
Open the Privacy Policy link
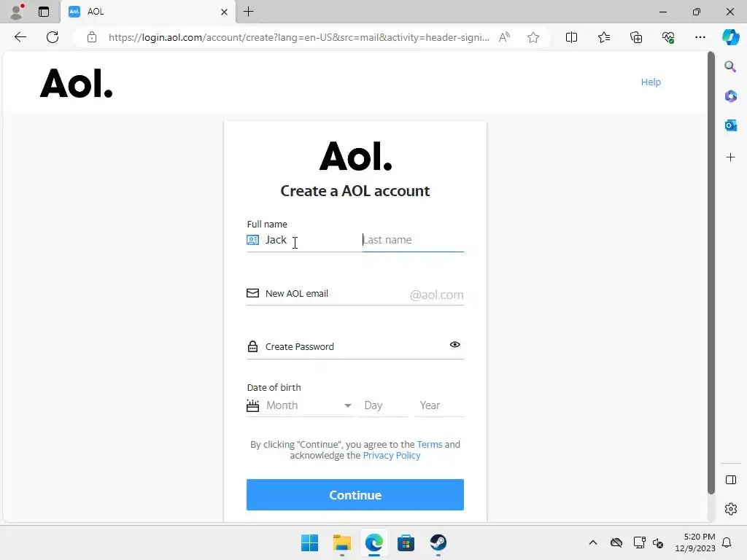(392, 455)
